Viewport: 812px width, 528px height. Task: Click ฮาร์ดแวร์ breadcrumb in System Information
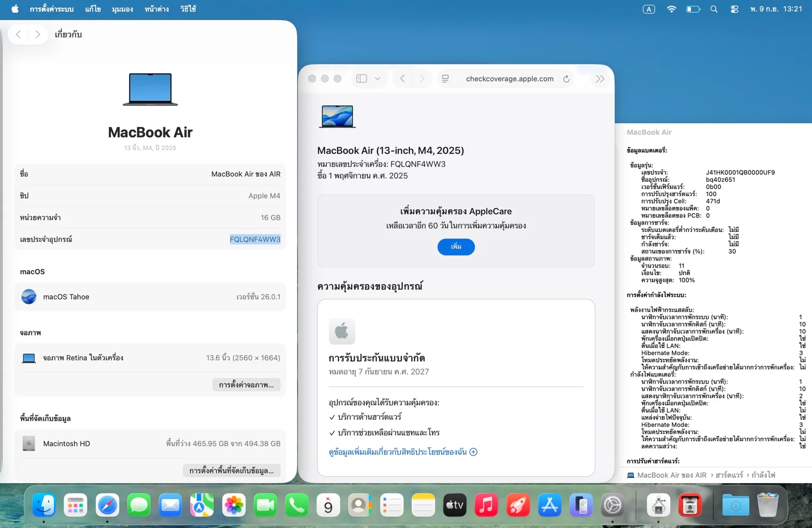(730, 475)
